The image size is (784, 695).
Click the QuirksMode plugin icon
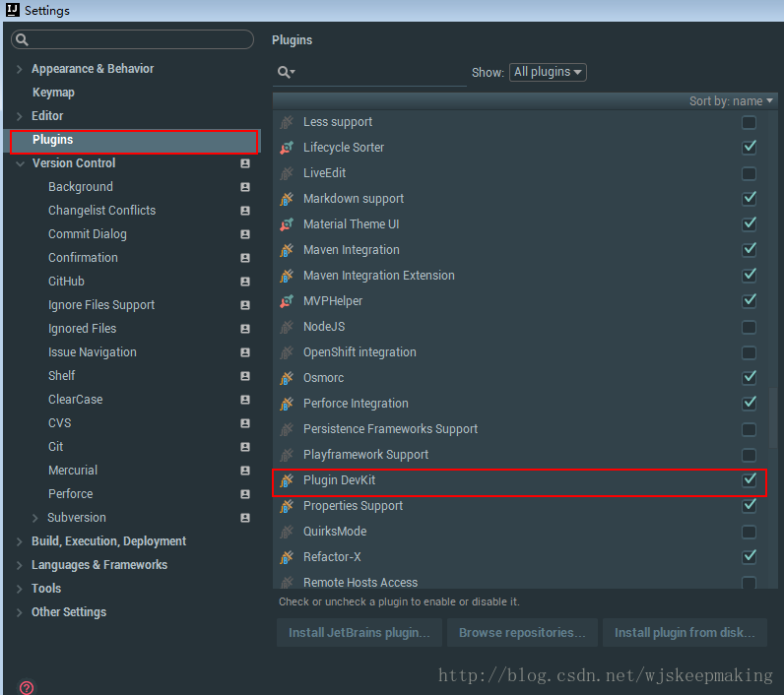coord(287,532)
